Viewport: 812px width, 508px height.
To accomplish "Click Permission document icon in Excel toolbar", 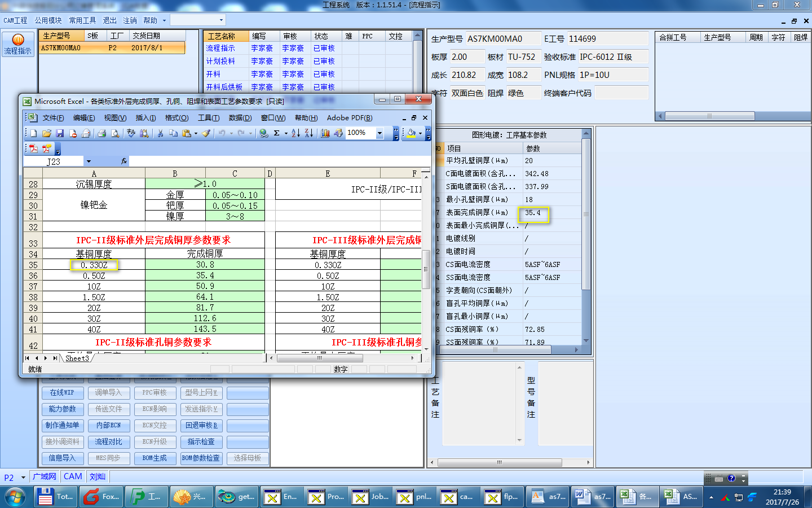I will [73, 133].
